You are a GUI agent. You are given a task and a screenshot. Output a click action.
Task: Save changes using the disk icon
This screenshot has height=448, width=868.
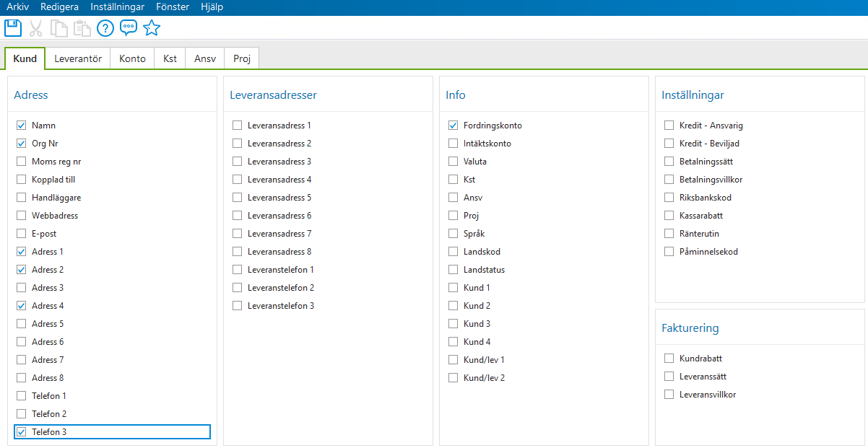click(x=12, y=27)
